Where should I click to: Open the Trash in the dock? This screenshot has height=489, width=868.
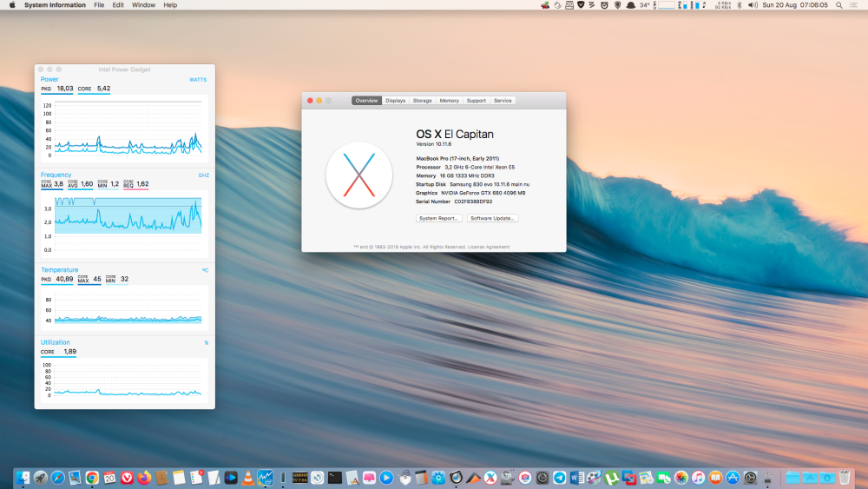tap(844, 478)
